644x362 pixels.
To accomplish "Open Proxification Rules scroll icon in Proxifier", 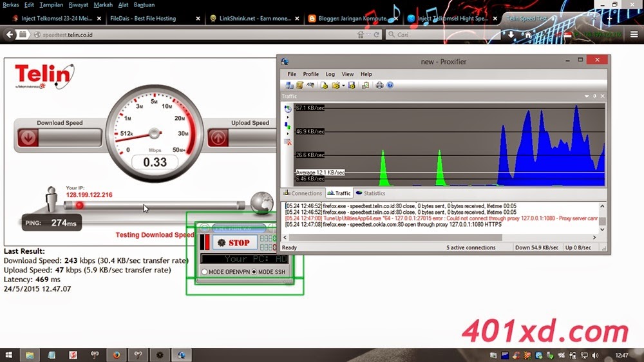I will point(300,85).
